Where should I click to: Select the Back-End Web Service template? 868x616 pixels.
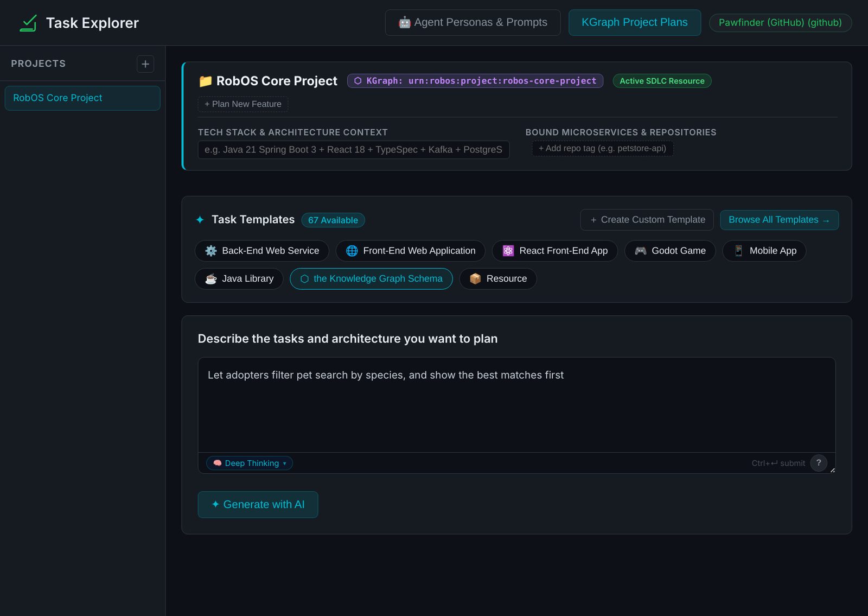pos(262,251)
